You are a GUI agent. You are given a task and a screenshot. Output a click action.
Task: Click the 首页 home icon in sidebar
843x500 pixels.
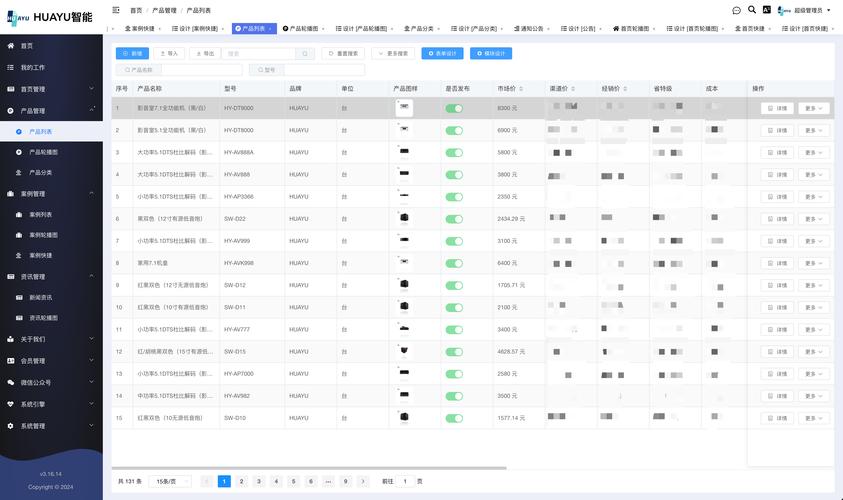click(11, 46)
